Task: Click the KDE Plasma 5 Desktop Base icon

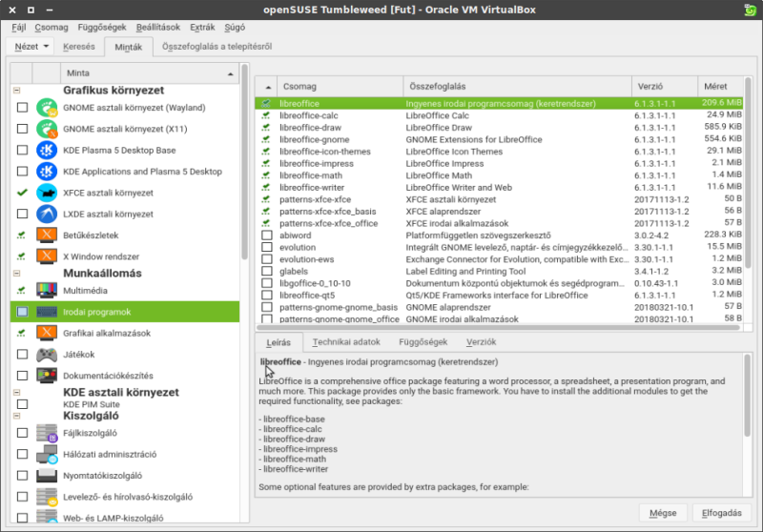Action: (47, 151)
